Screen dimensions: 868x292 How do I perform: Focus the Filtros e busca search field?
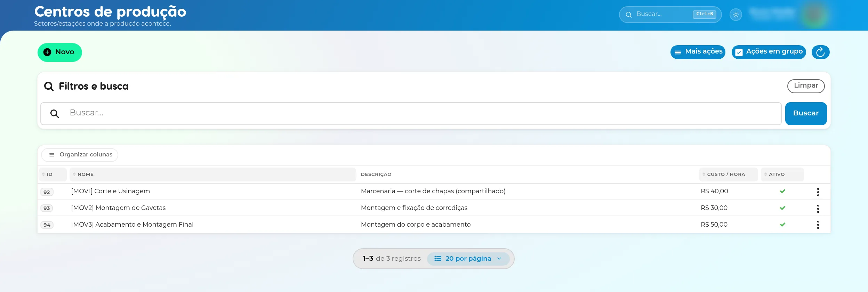point(411,113)
